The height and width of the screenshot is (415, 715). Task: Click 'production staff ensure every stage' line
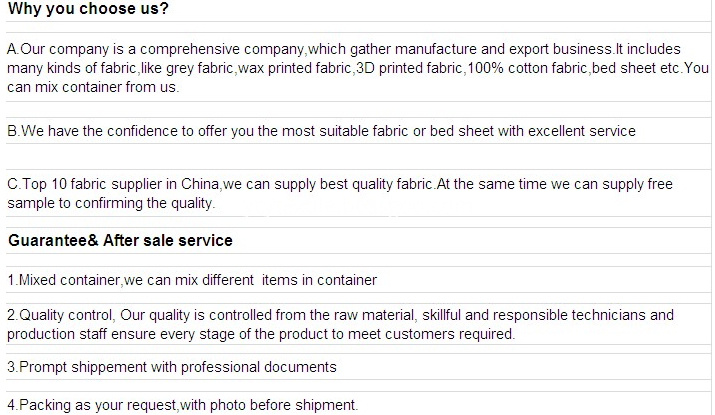pos(261,334)
